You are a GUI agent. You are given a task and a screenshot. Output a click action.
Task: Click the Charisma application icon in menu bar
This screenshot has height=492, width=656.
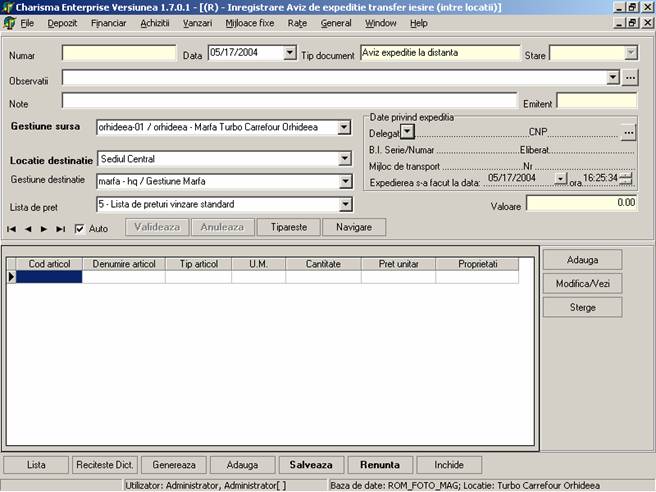click(x=9, y=22)
